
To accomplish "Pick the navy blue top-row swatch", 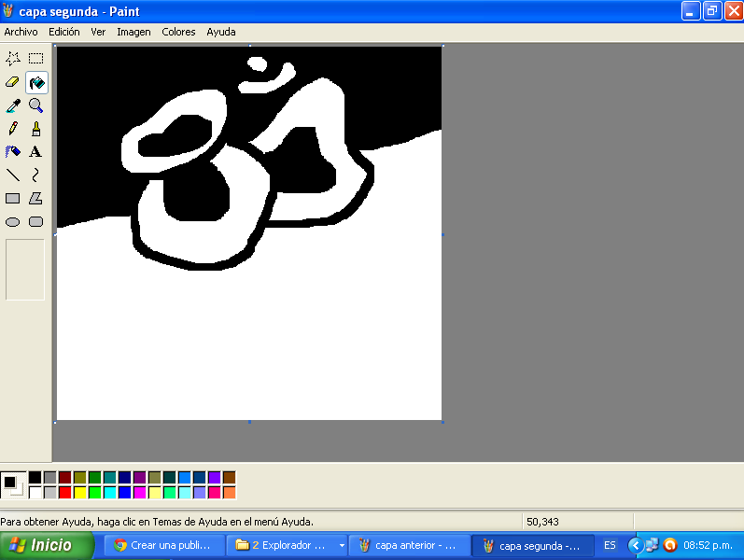I will point(125,478).
